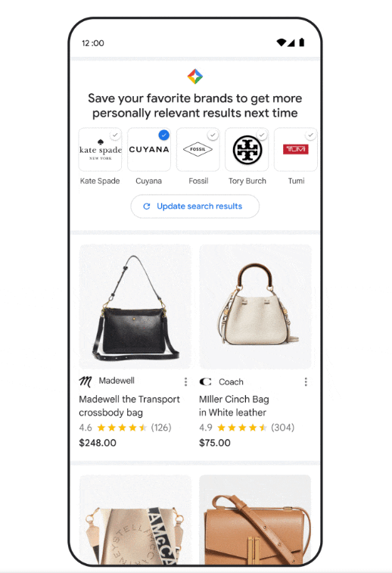Click the black Madewell crossbody bag image
The height and width of the screenshot is (573, 392).
coord(135,307)
